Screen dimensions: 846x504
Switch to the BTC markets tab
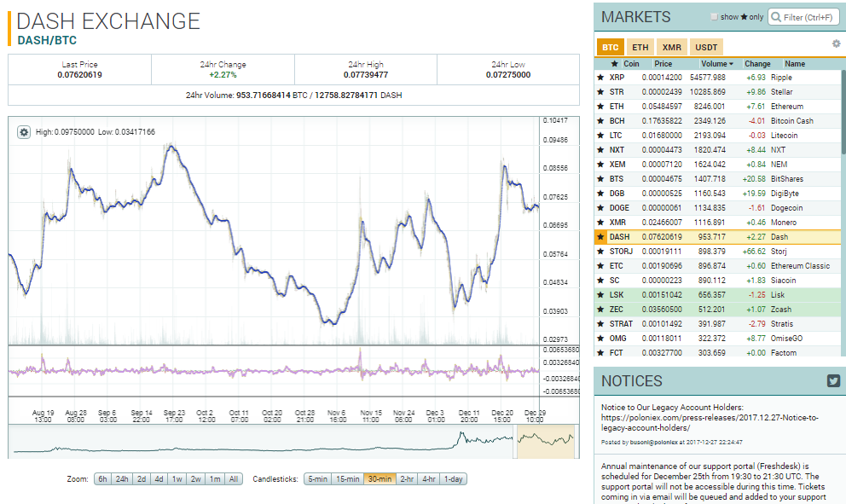pos(611,48)
